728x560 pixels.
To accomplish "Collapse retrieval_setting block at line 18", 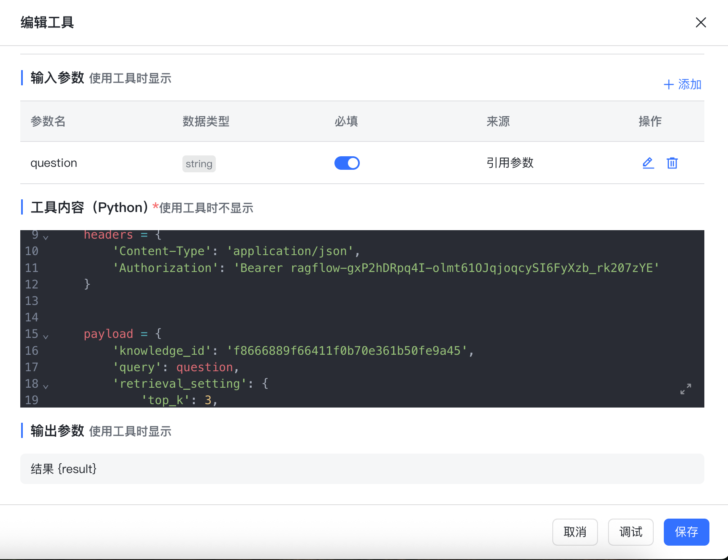I will [46, 386].
